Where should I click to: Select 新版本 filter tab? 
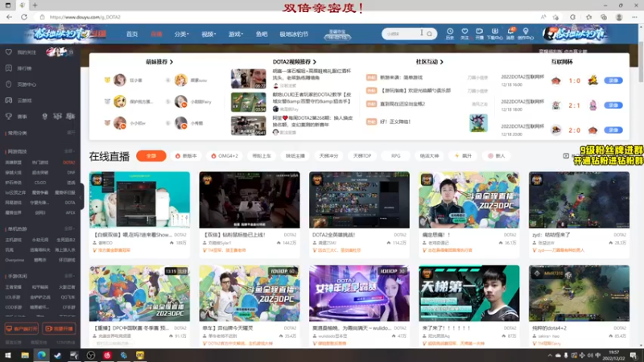pos(186,156)
